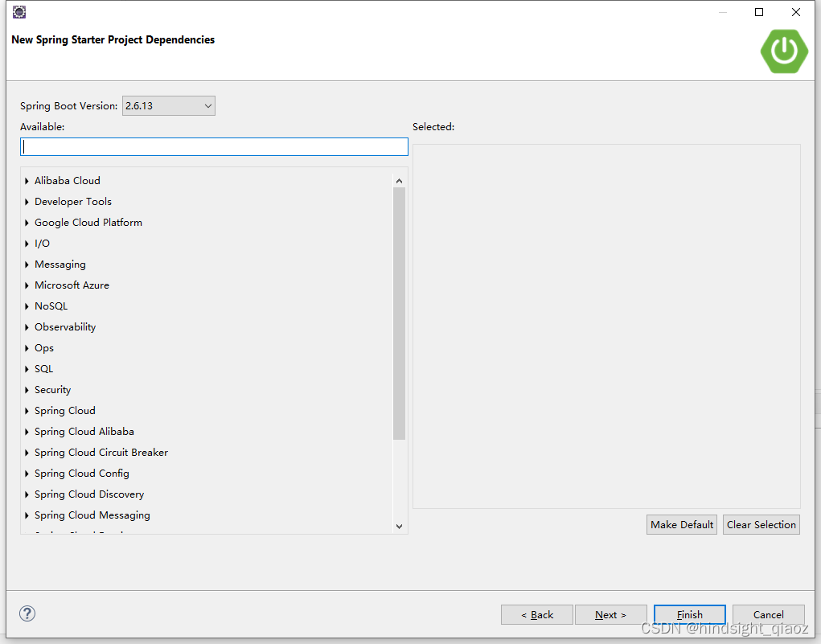Expand the Security category arrow
Viewport: 821px width, 644px height.
27,390
